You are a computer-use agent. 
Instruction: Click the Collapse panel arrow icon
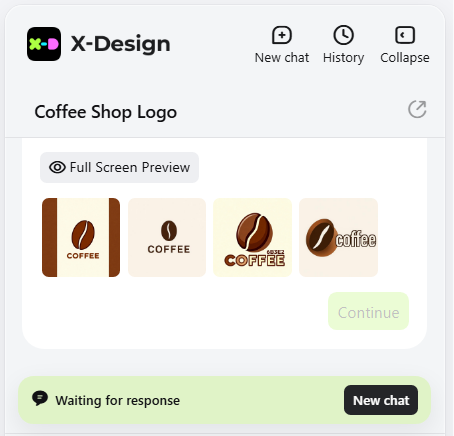click(405, 35)
